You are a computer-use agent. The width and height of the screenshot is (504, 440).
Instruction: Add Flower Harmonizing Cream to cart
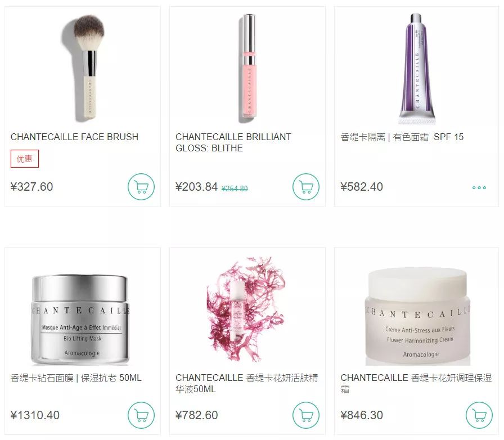click(479, 415)
